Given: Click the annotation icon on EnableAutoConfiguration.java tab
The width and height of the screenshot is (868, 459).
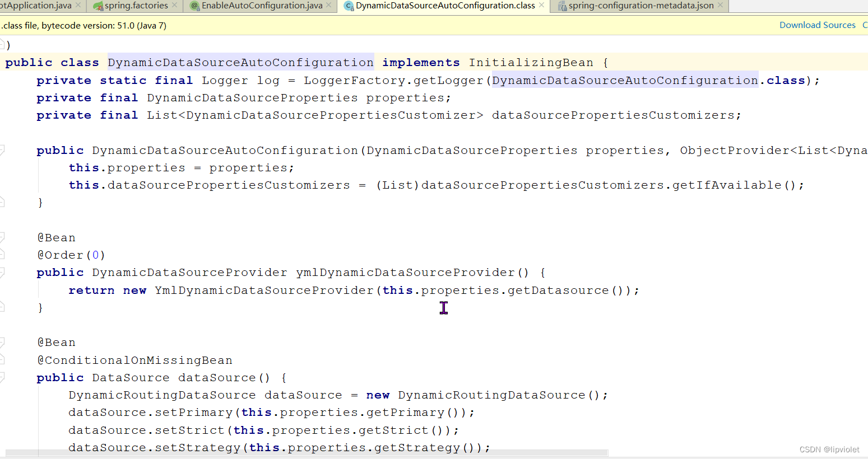Looking at the screenshot, I should pos(195,6).
